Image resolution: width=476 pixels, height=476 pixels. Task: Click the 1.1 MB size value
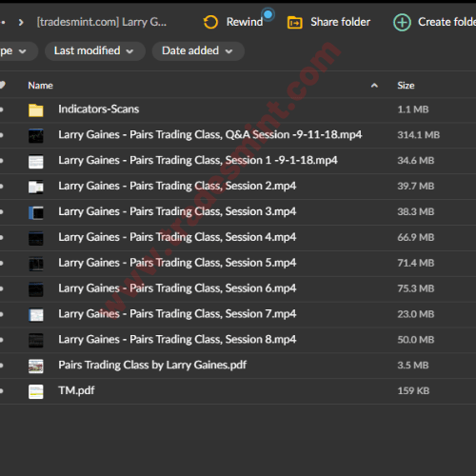pos(413,109)
